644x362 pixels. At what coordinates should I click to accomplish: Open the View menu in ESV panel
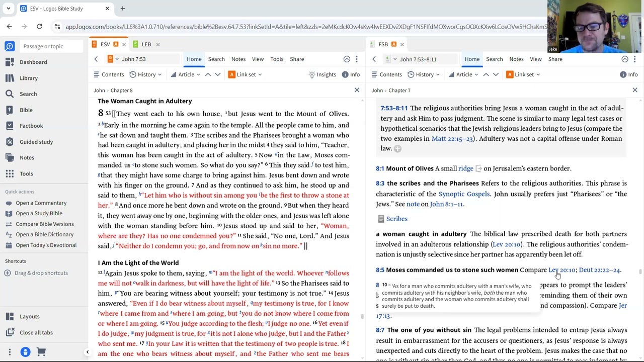pyautogui.click(x=258, y=59)
